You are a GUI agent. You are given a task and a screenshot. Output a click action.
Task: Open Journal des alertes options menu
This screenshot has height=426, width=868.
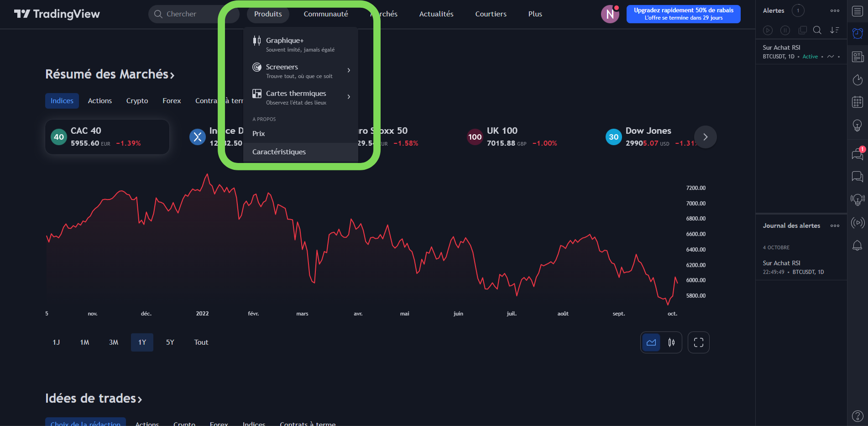click(x=835, y=226)
